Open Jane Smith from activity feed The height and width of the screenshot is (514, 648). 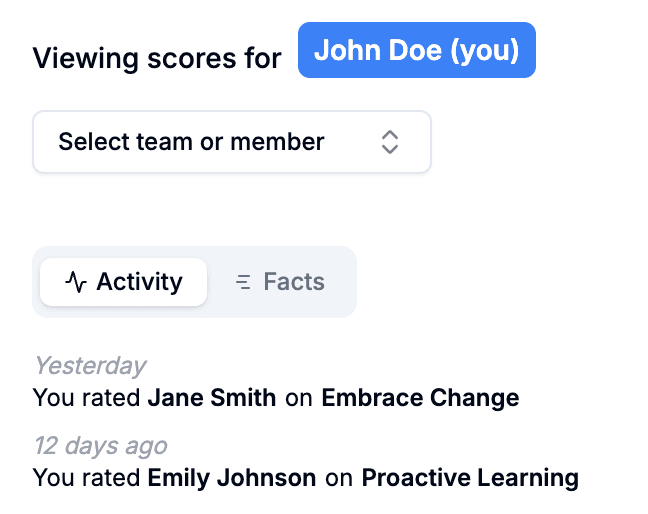point(212,398)
